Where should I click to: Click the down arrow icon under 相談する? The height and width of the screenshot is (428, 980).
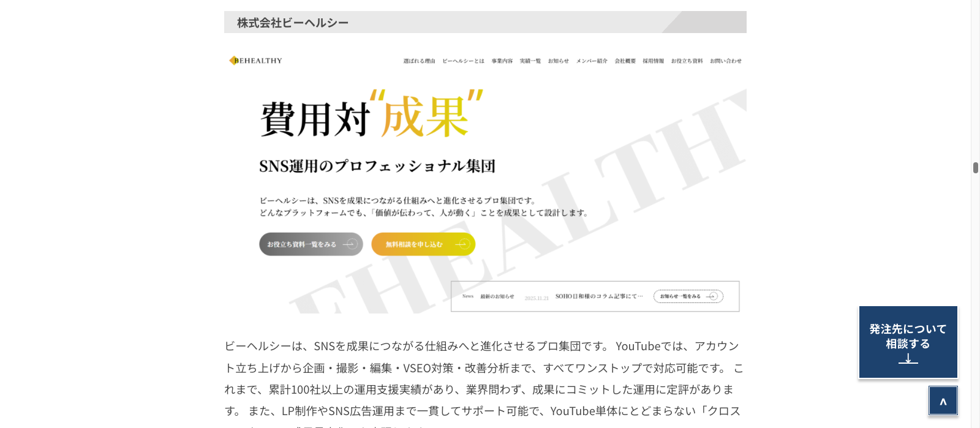908,359
